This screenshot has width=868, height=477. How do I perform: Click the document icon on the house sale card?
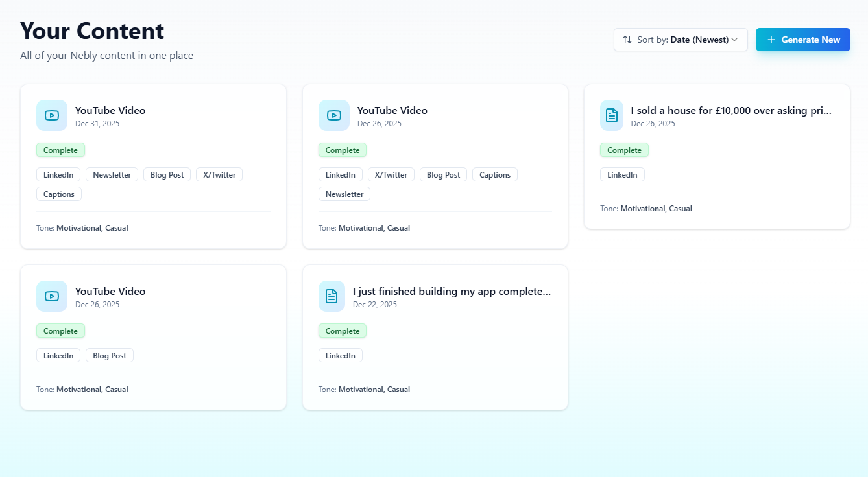611,115
